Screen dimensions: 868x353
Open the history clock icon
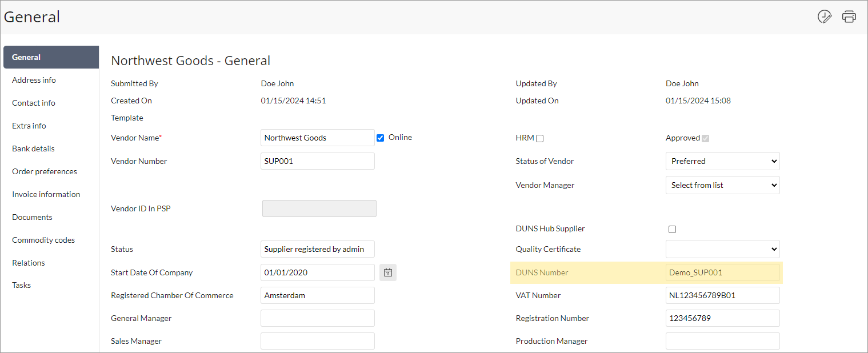click(x=825, y=17)
